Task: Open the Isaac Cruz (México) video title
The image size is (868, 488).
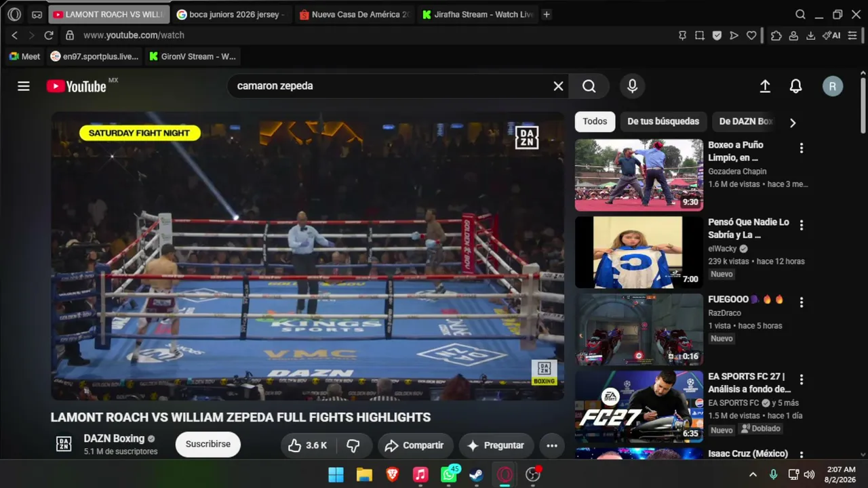Action: pyautogui.click(x=748, y=453)
